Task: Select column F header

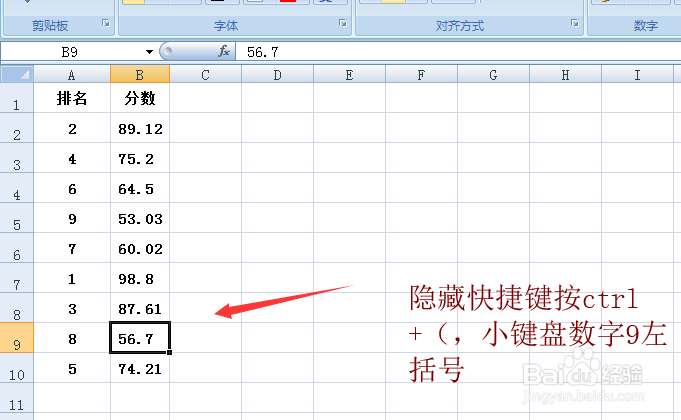Action: [421, 75]
